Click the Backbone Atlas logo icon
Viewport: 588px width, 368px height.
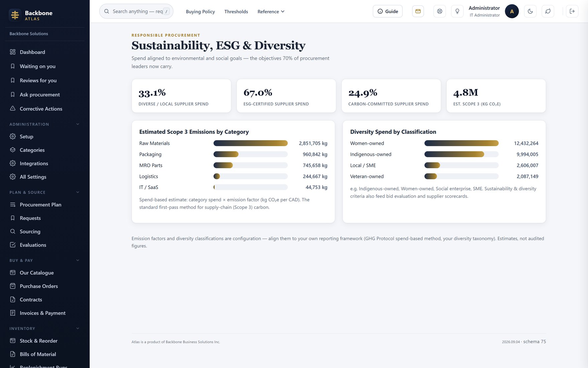pos(15,15)
